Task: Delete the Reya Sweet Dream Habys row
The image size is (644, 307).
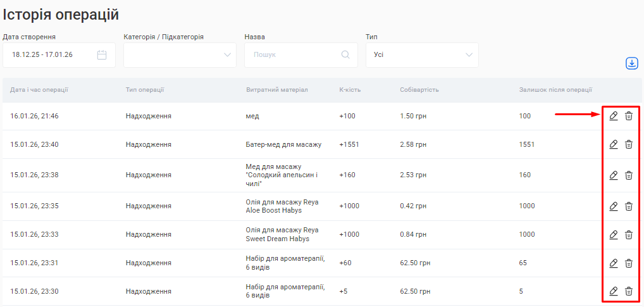Action: [x=629, y=235]
